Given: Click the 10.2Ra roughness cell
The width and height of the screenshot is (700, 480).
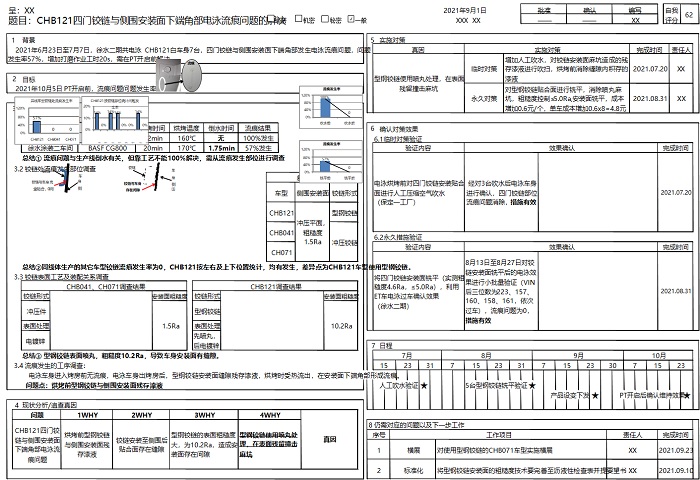Looking at the screenshot, I should click(342, 326).
